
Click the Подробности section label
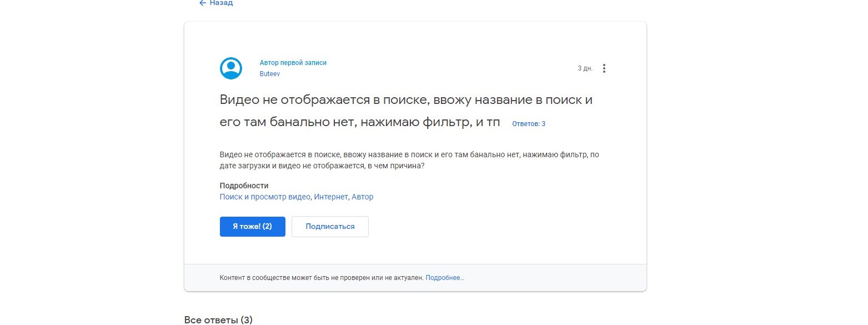pyautogui.click(x=244, y=186)
